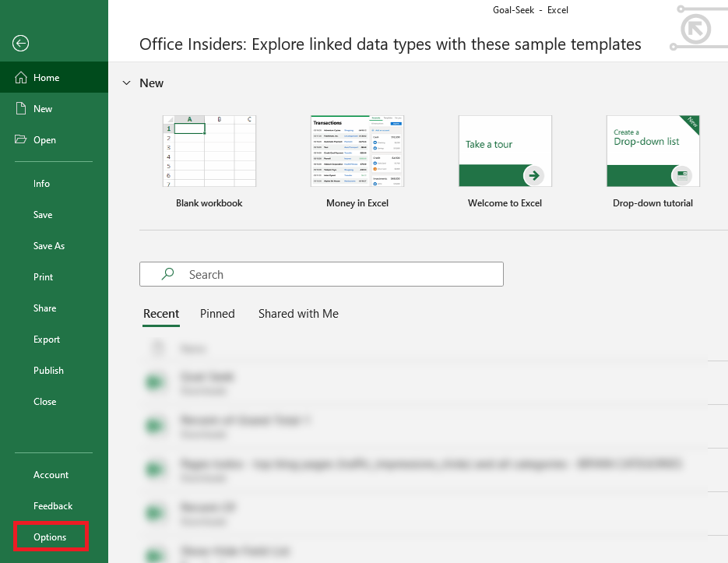728x563 pixels.
Task: Open the Feedback page
Action: (x=54, y=506)
